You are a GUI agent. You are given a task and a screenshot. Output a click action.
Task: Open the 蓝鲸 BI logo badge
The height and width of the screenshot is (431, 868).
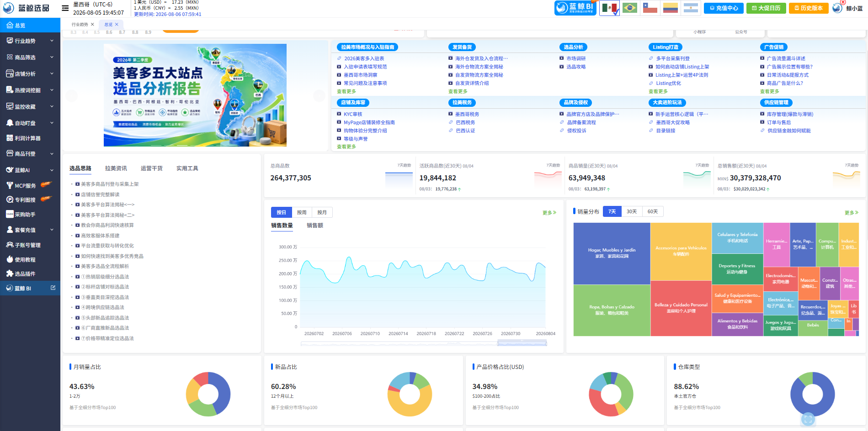575,8
